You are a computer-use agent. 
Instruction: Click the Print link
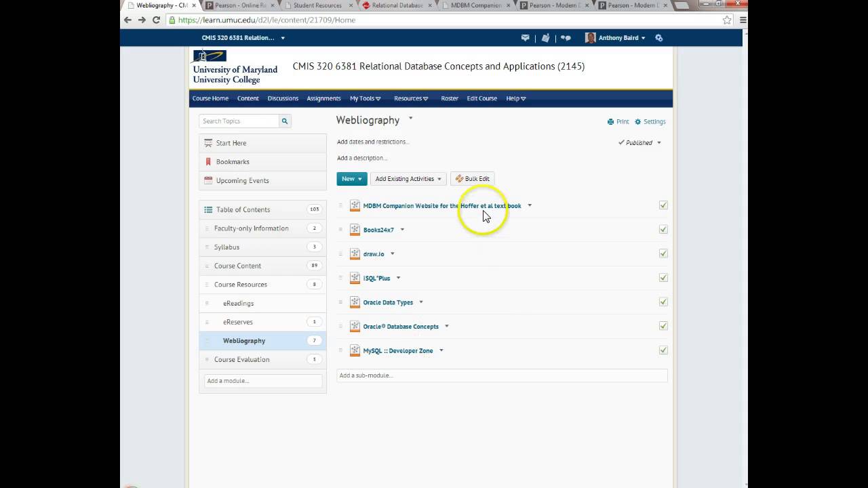[x=618, y=122]
